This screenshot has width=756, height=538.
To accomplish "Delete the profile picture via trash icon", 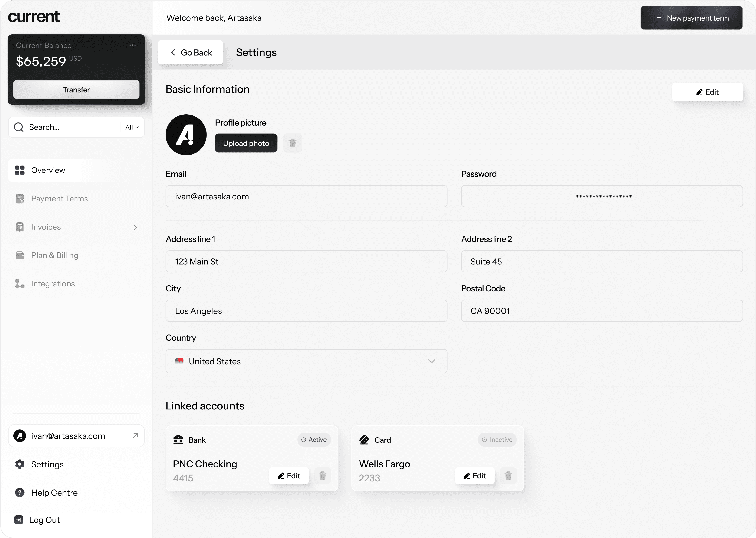I will click(x=292, y=143).
